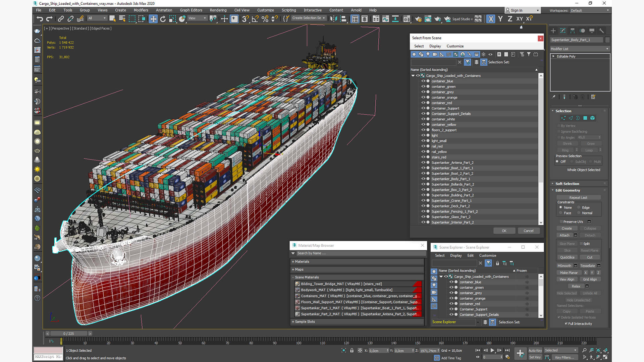
Task: Toggle visibility eye of Supertanker_Deck_Part_2
Action: tap(423, 206)
